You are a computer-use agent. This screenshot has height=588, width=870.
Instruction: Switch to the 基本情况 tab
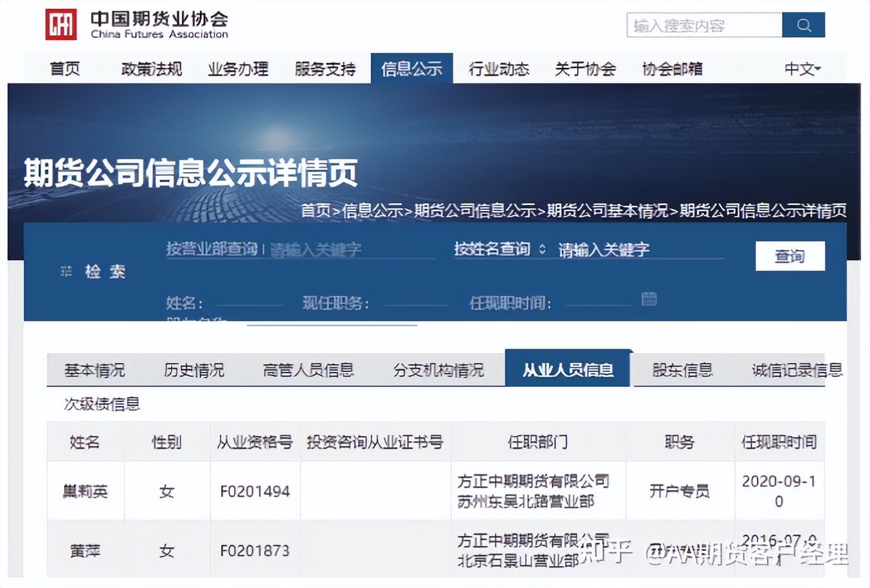tap(94, 370)
